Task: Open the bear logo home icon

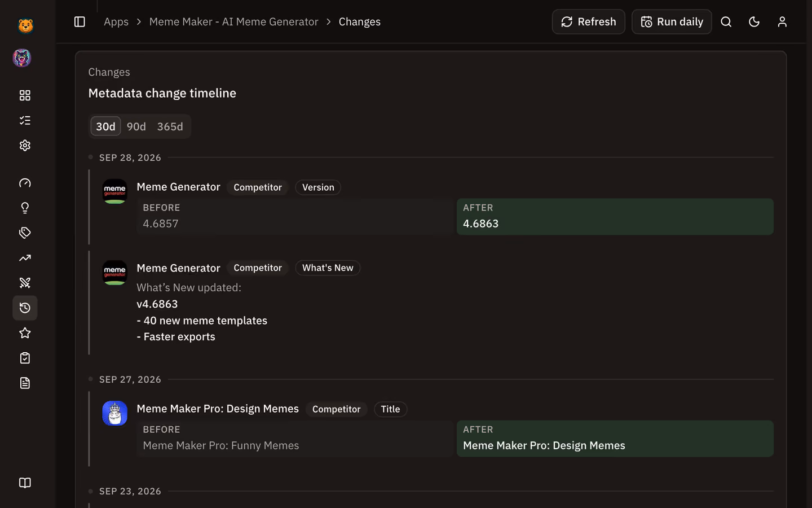Action: pos(25,25)
